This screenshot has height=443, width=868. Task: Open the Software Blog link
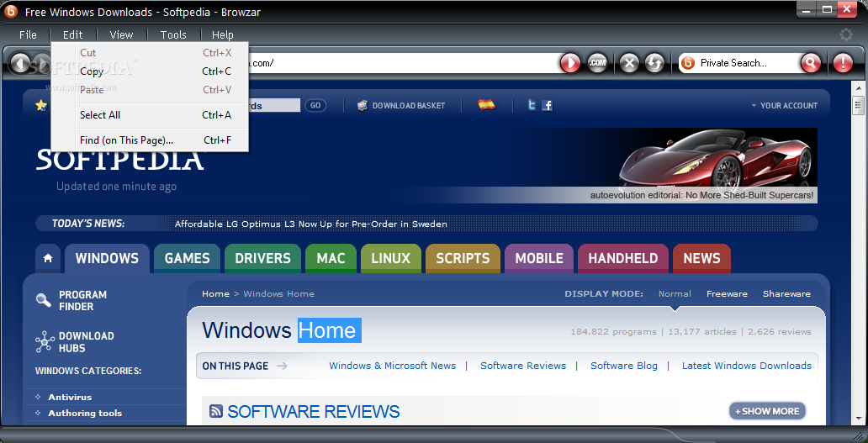[624, 366]
